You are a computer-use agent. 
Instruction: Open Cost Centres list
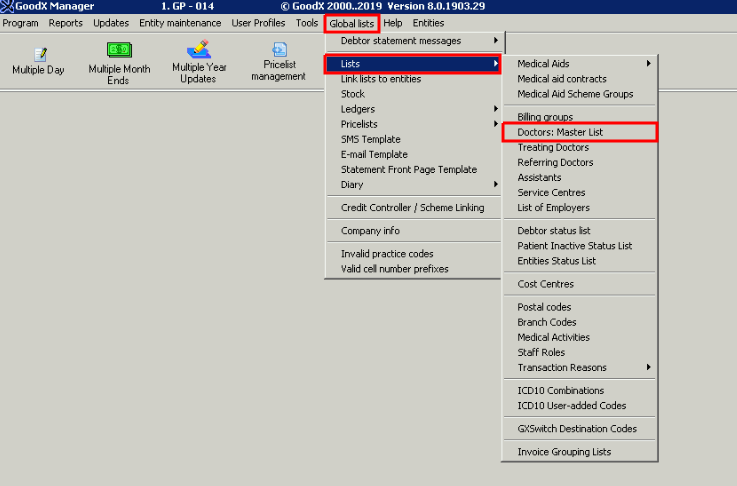580,284
